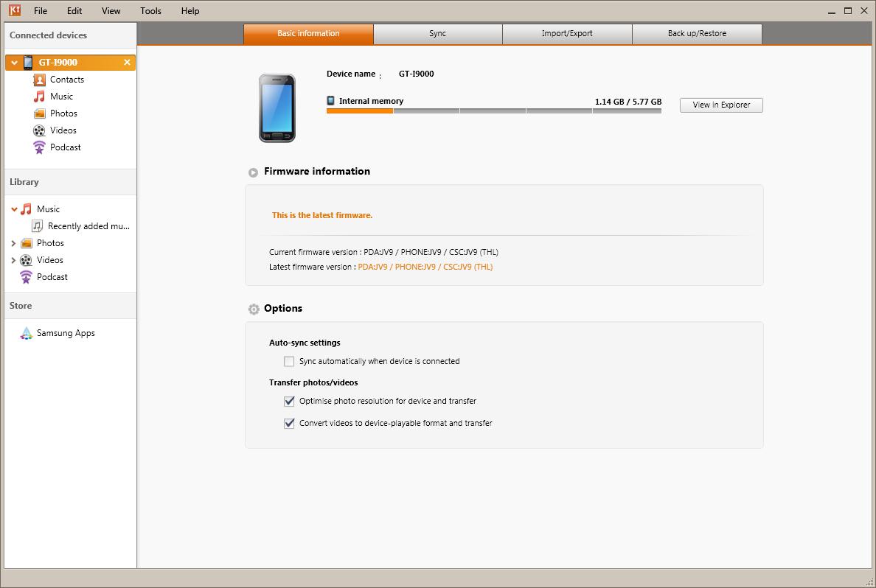Click the Firmware information arrow icon
Screen dimensions: 876x588
click(253, 172)
